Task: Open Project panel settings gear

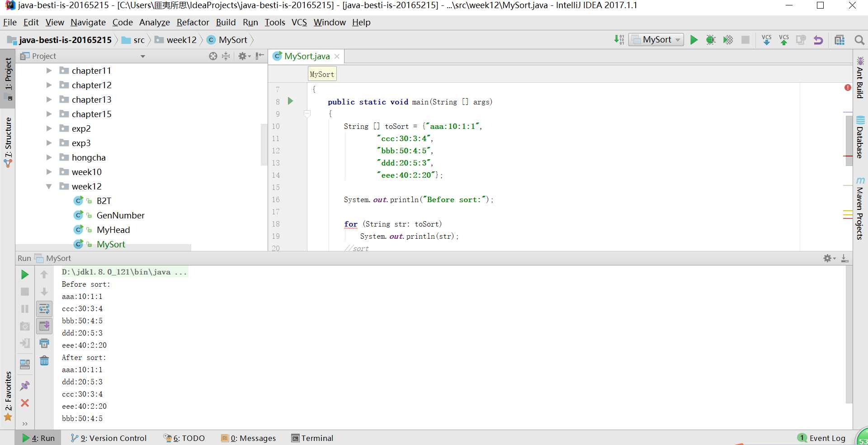Action: pyautogui.click(x=244, y=56)
